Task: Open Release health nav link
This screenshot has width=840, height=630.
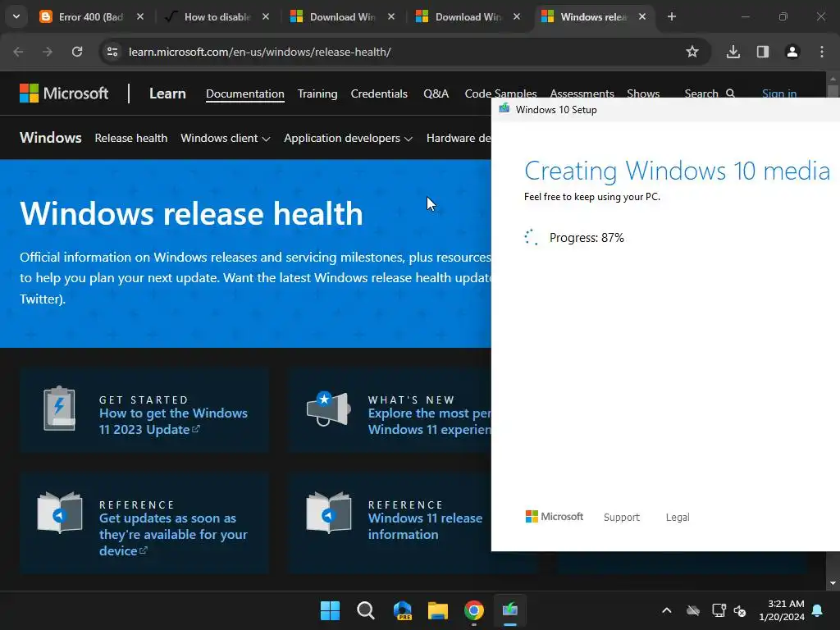Action: click(x=131, y=138)
